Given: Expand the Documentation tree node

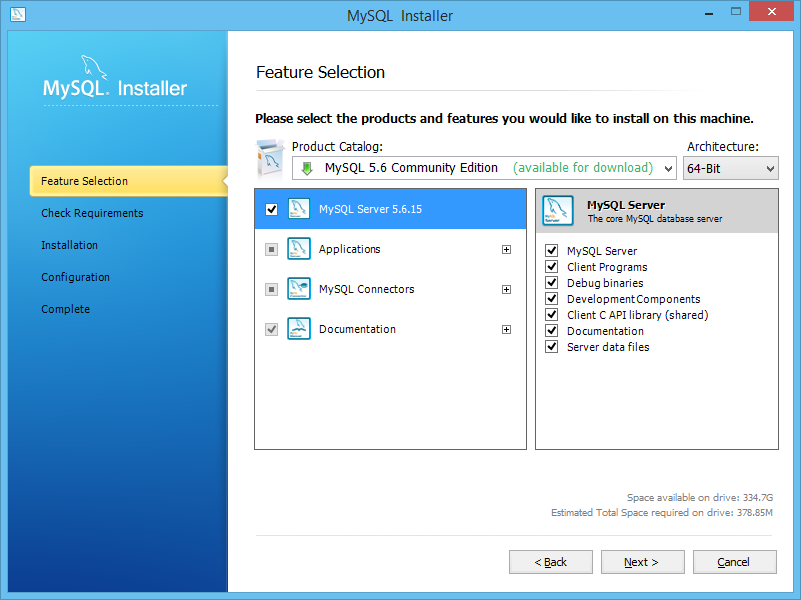Looking at the screenshot, I should pyautogui.click(x=506, y=329).
